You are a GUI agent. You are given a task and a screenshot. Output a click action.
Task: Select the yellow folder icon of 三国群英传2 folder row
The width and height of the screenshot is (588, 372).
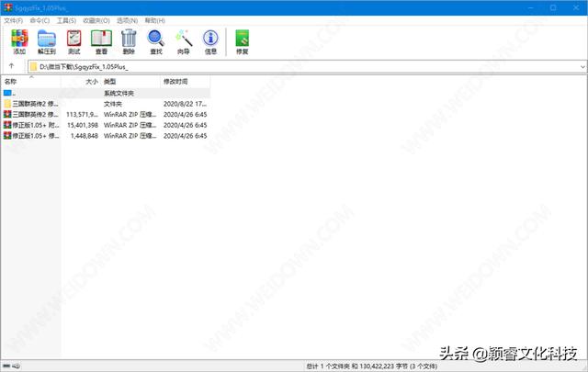pos(7,104)
